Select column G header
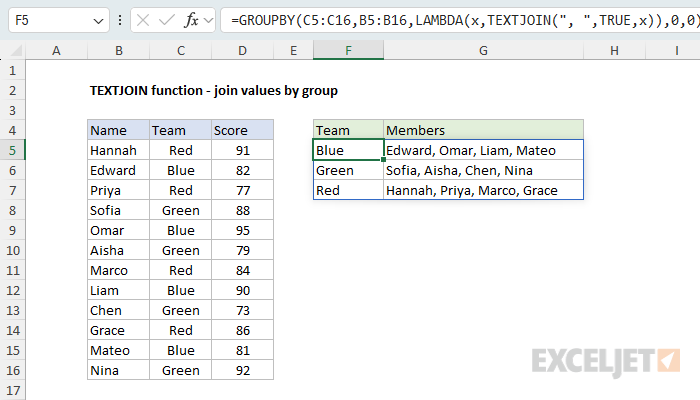700x400 pixels. [x=483, y=50]
